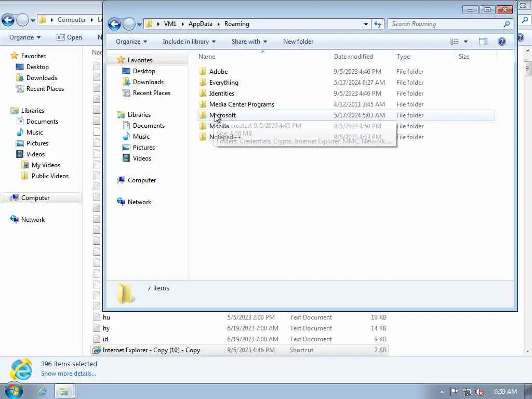This screenshot has width=532, height=399.
Task: Open view options dropdown arrow in Roaming window
Action: 465,42
